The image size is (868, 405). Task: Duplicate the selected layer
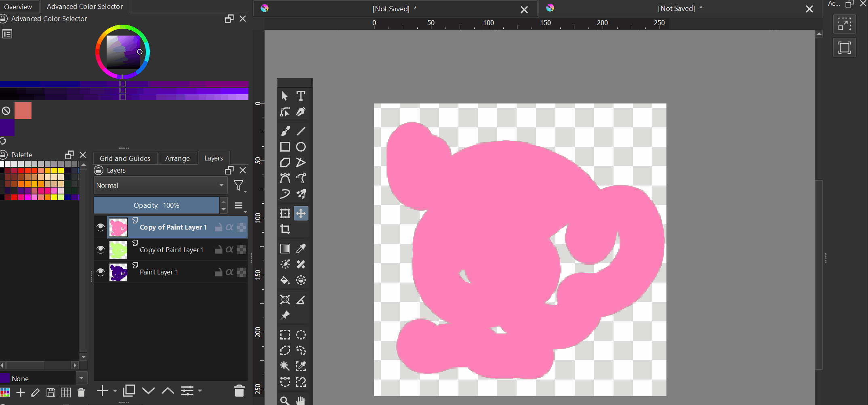click(x=129, y=391)
